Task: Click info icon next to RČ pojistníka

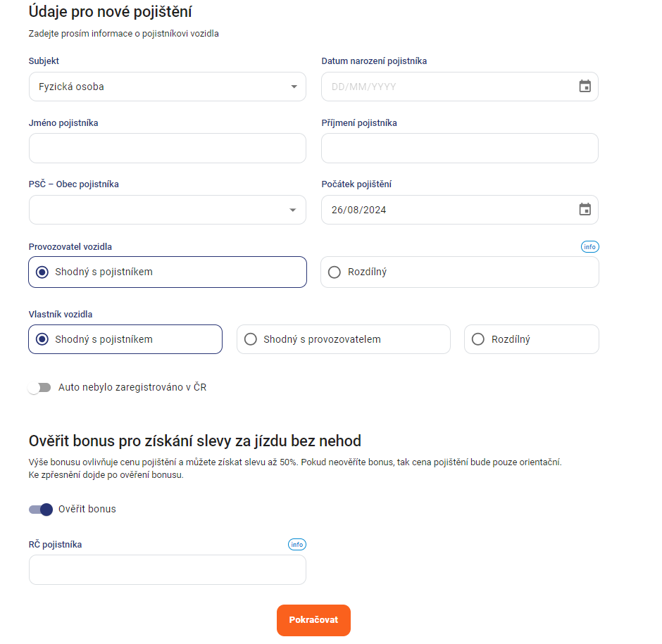Action: click(296, 544)
